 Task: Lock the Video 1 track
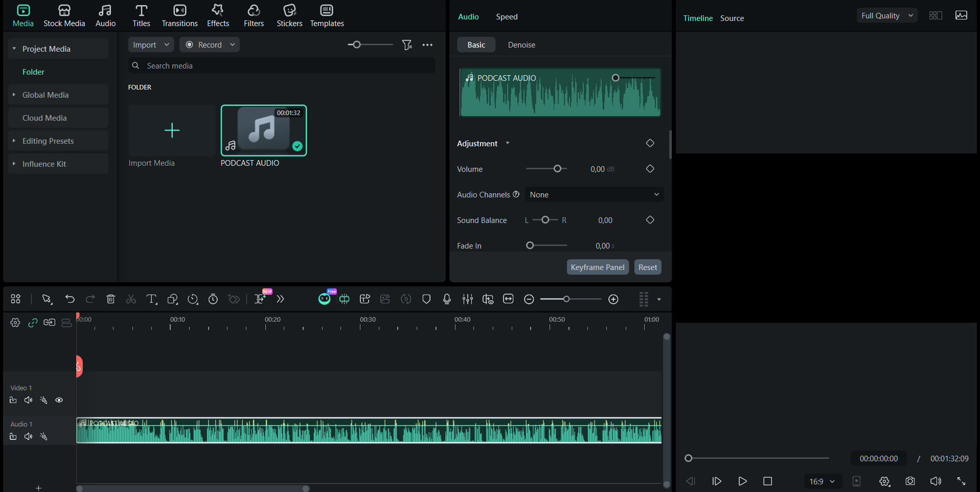(13, 400)
